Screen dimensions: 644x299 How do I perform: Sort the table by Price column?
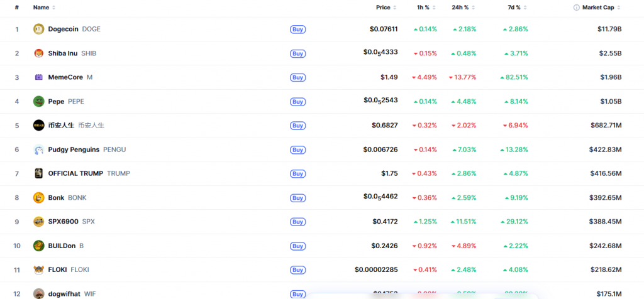pyautogui.click(x=386, y=8)
